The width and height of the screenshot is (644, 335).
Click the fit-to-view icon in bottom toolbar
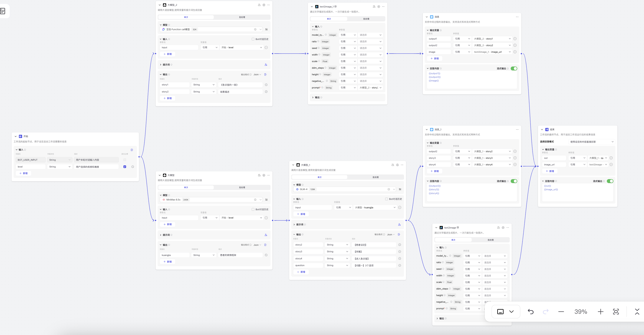[616, 311]
